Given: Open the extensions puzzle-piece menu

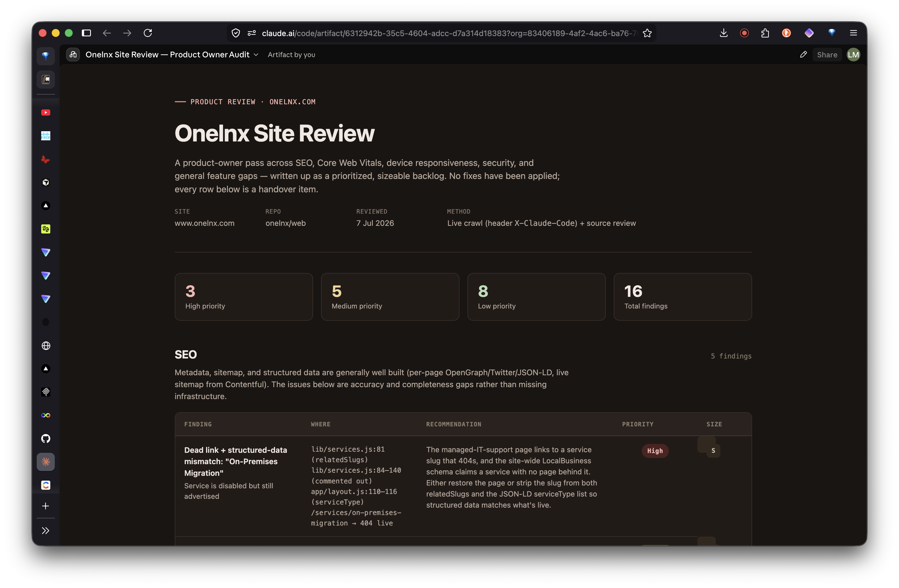Looking at the screenshot, I should pos(765,33).
